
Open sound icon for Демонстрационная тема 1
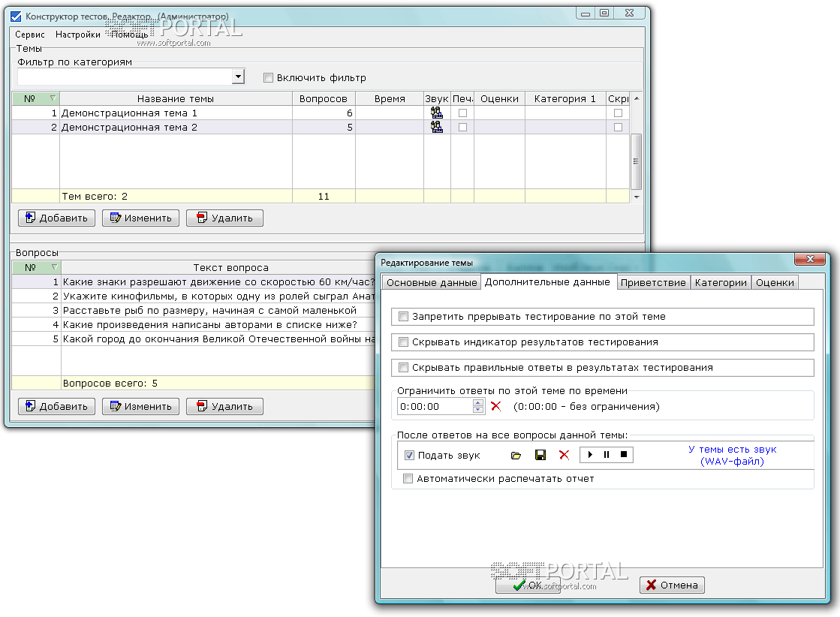point(437,113)
